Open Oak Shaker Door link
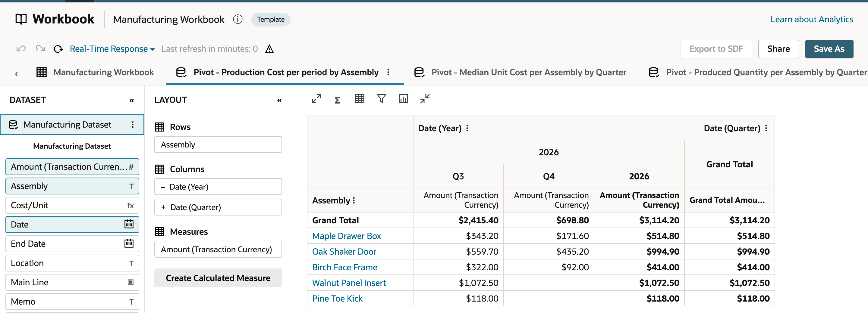 coord(344,252)
